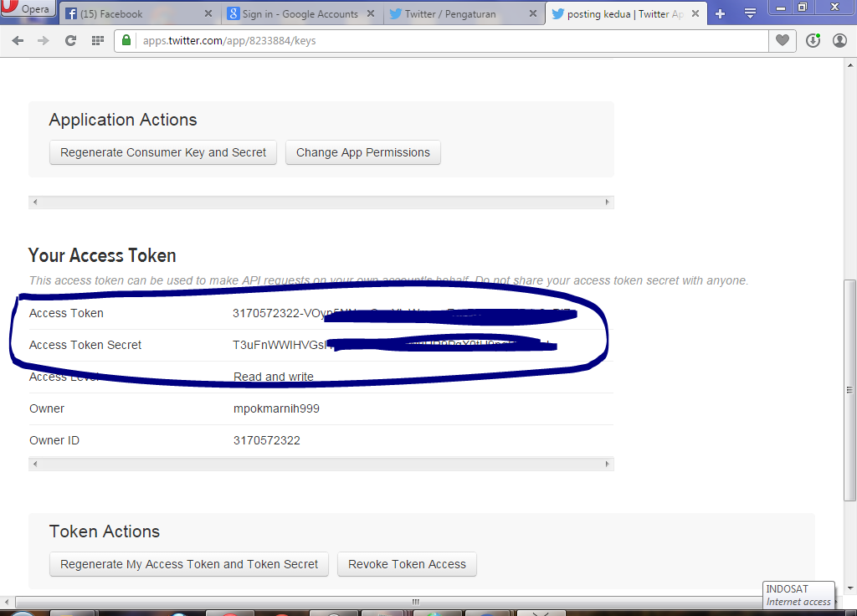Close the posting kedua tab
The image size is (857, 616).
pyautogui.click(x=695, y=13)
